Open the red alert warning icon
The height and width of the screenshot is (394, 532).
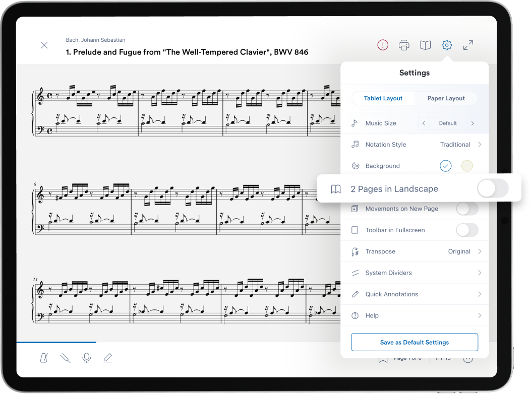coord(383,45)
